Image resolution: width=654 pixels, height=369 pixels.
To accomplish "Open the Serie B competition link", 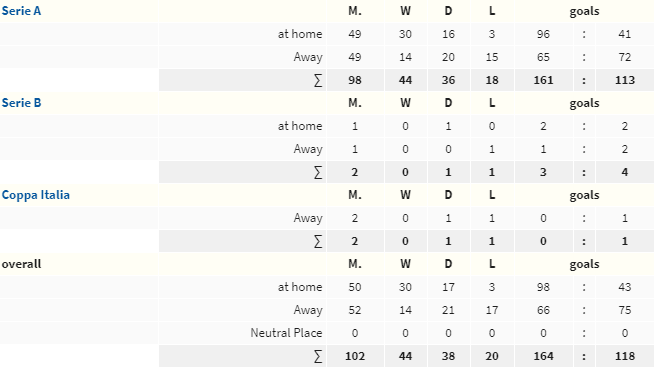I will 21,103.
